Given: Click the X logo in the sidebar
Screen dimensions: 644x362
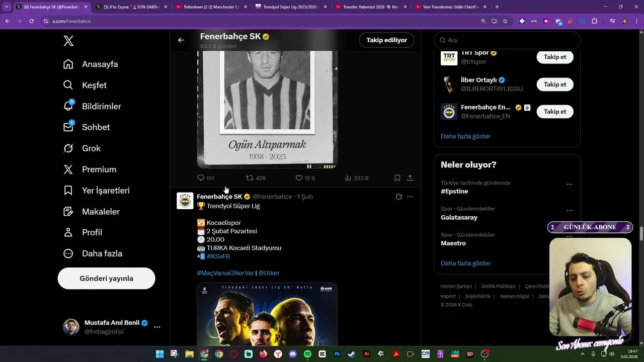Looking at the screenshot, I should click(68, 41).
